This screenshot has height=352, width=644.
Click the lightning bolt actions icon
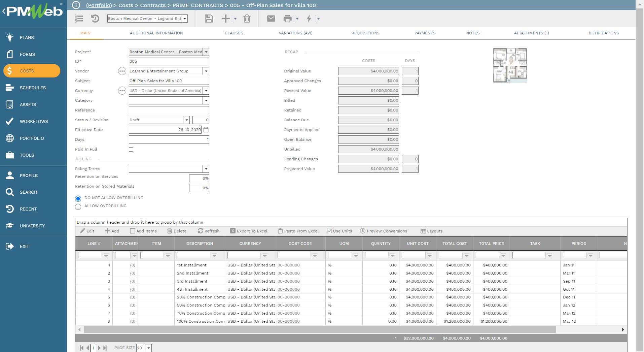click(x=309, y=19)
